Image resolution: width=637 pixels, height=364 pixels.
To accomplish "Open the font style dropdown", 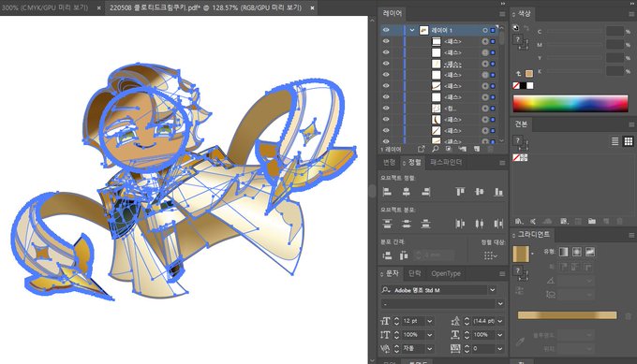I will point(500,303).
